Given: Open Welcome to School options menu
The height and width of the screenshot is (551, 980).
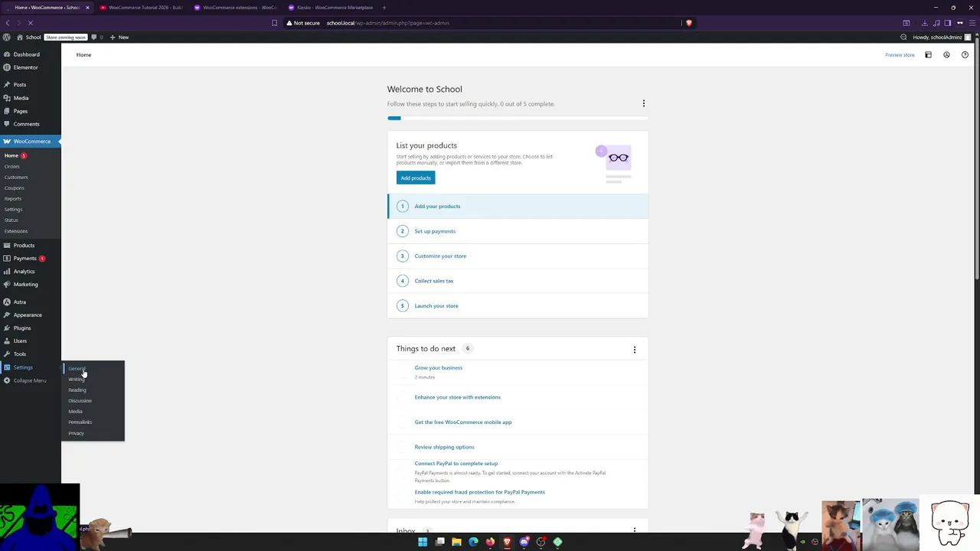Looking at the screenshot, I should click(644, 103).
